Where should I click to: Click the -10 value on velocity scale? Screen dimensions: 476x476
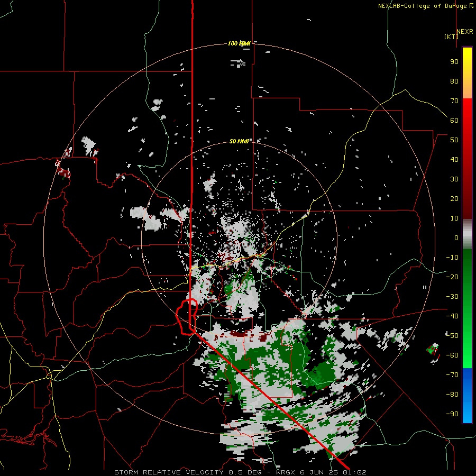pos(452,258)
